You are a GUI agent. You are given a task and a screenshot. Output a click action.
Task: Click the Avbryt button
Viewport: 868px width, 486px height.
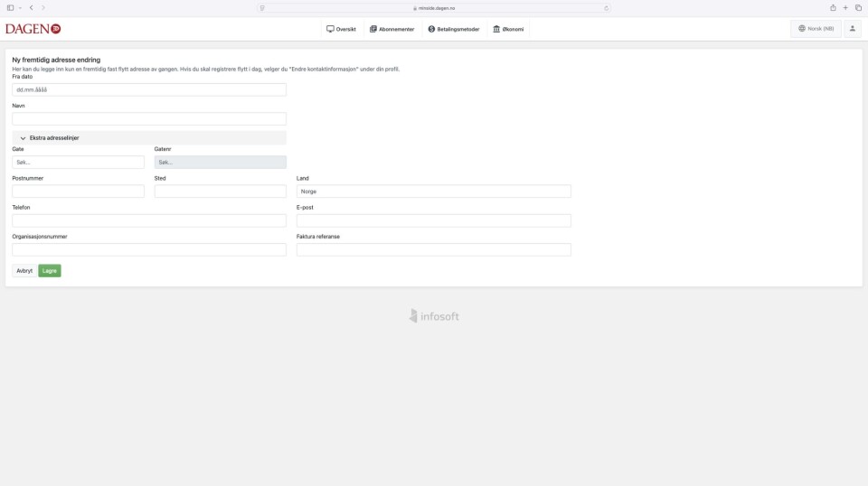[24, 270]
